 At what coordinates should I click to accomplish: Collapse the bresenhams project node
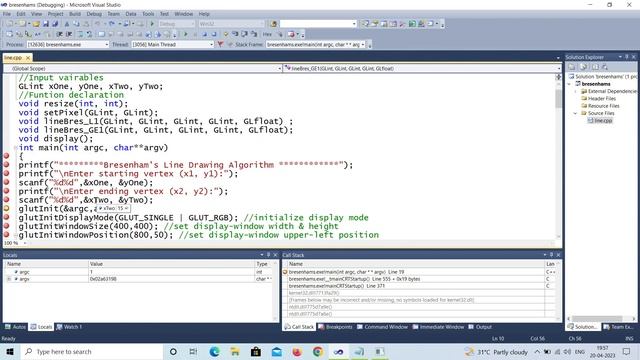click(x=570, y=84)
